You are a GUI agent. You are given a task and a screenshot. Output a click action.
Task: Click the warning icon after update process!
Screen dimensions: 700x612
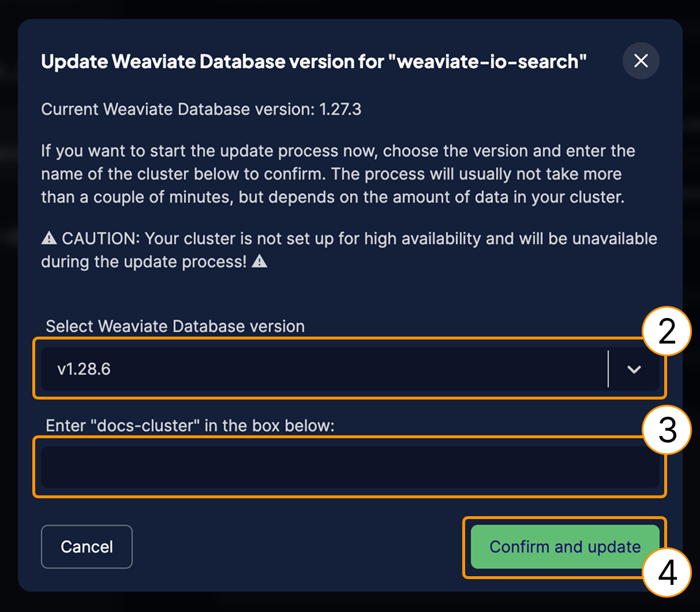tap(260, 261)
